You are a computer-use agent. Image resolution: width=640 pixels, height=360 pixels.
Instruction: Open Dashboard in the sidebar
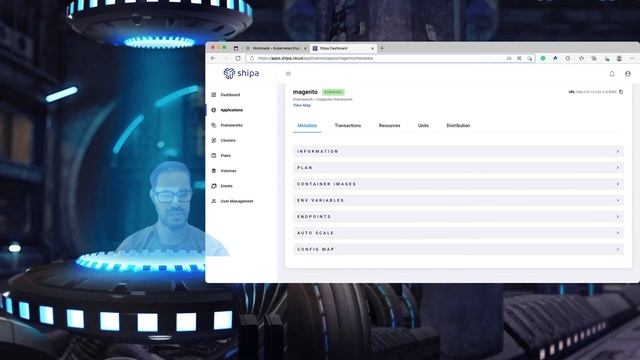230,95
